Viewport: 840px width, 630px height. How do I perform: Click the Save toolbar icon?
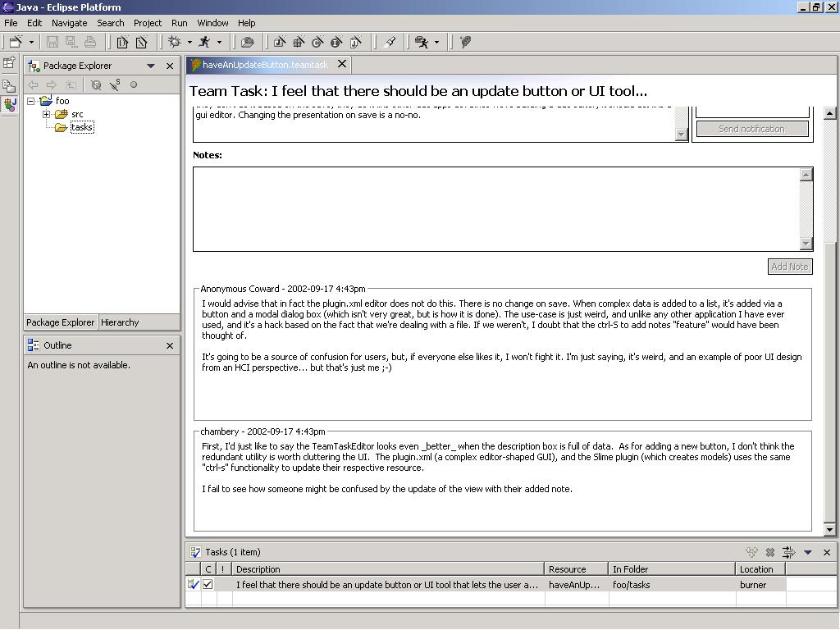tap(52, 42)
